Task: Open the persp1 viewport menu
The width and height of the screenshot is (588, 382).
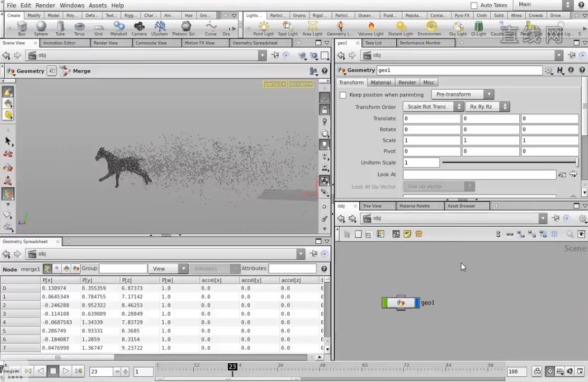Action: [x=275, y=84]
